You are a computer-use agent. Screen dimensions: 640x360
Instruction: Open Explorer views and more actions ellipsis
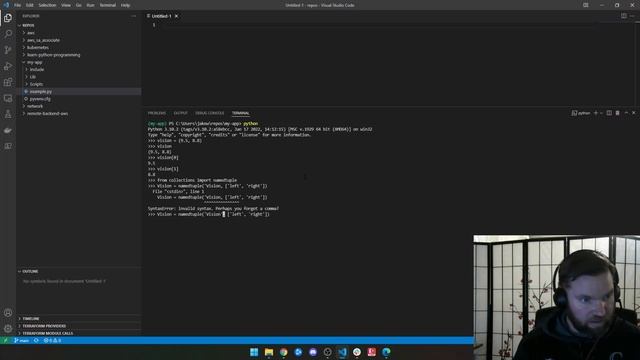click(x=133, y=16)
